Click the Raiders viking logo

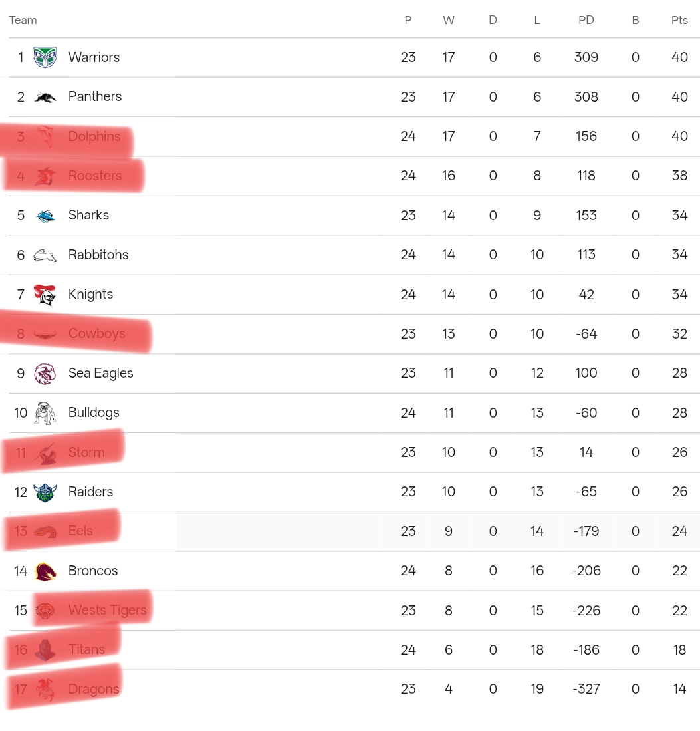[45, 492]
